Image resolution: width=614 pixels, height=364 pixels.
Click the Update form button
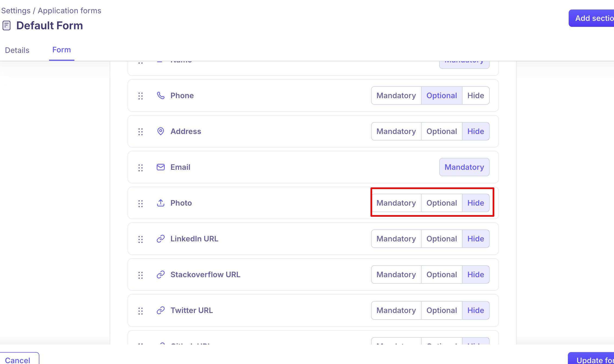tap(591, 359)
